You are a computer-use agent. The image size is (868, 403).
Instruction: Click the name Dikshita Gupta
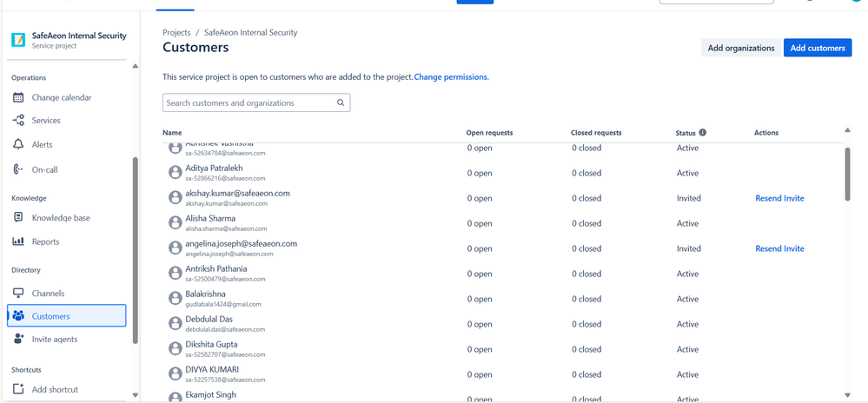click(211, 344)
